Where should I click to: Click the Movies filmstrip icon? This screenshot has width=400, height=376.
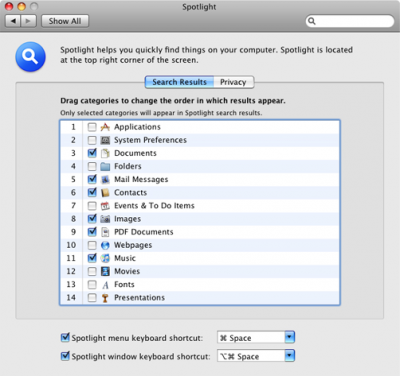click(x=105, y=271)
